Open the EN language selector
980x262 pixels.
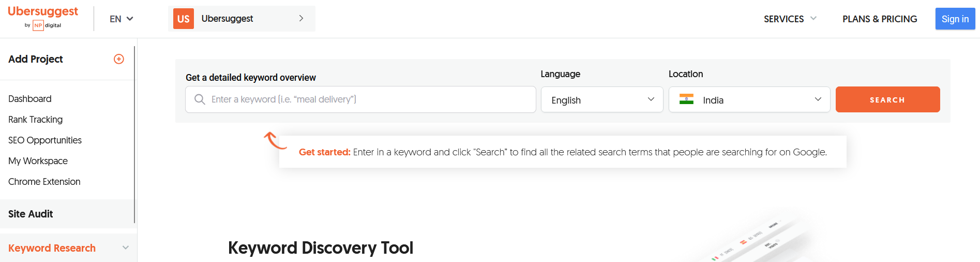tap(122, 19)
